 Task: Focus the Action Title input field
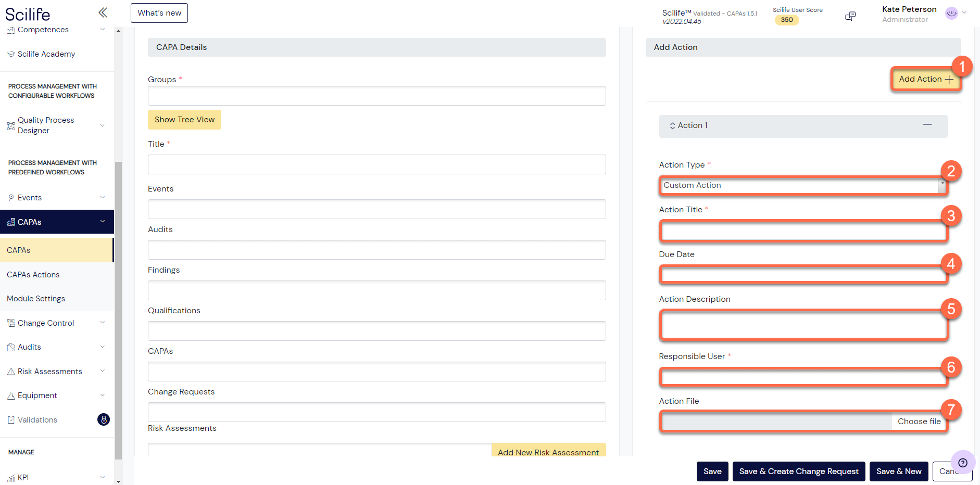tap(803, 231)
